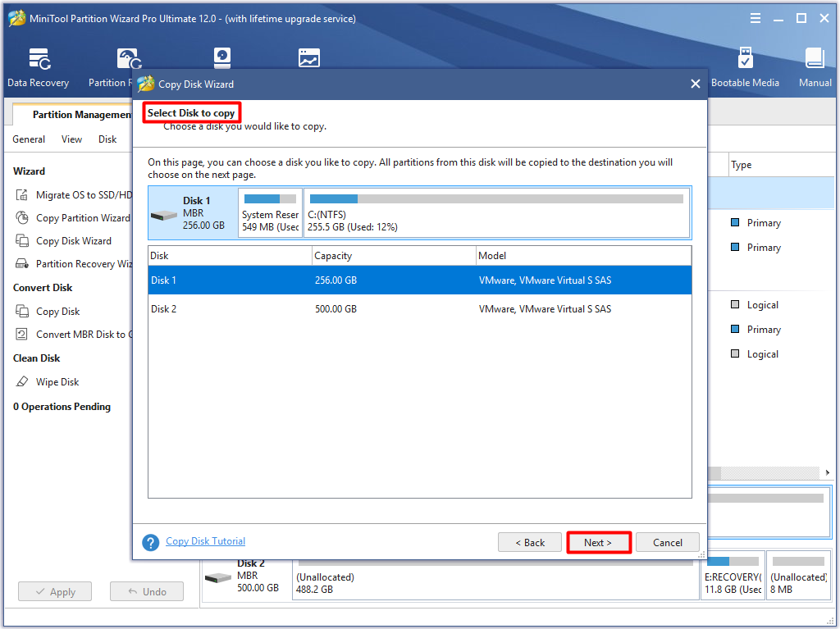The height and width of the screenshot is (629, 840).
Task: Click Disk 2 drive icon in bottom disk map
Action: (217, 578)
